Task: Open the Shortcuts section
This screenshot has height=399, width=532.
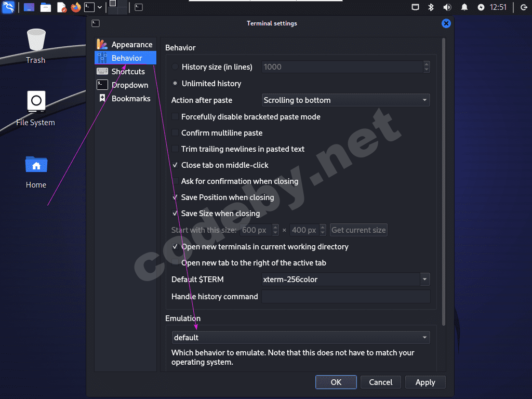Action: tap(125, 72)
